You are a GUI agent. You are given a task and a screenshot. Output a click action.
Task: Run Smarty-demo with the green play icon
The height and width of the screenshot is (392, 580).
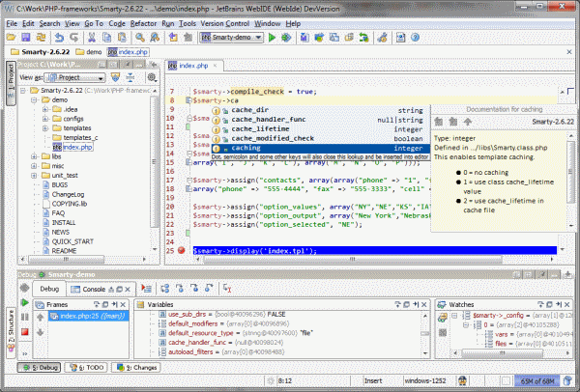point(272,38)
